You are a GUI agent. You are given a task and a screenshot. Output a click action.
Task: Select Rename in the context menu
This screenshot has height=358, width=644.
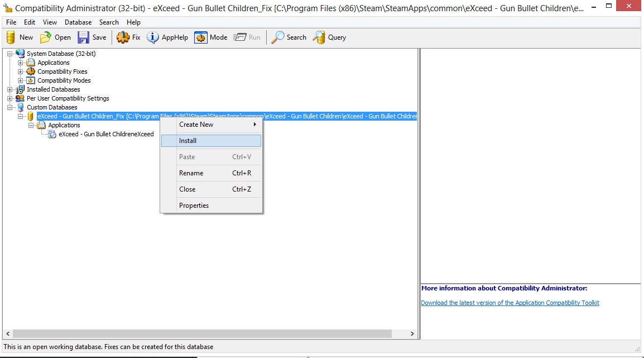[x=211, y=173]
